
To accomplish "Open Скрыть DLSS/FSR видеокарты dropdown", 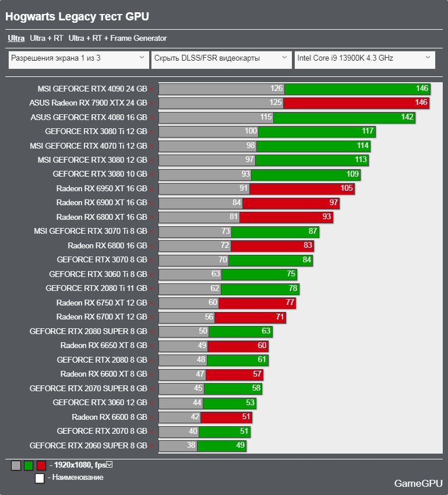I will click(x=221, y=59).
